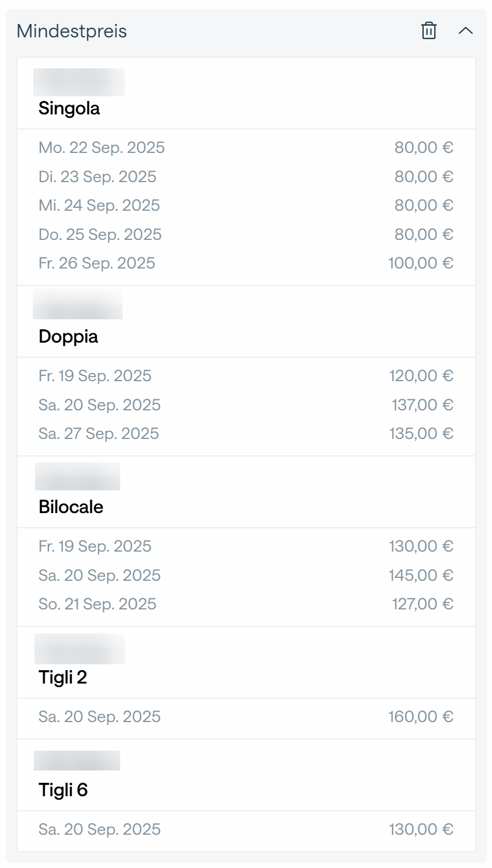
Task: Click the So. 21 Sep. 2025 date
Action: point(97,604)
